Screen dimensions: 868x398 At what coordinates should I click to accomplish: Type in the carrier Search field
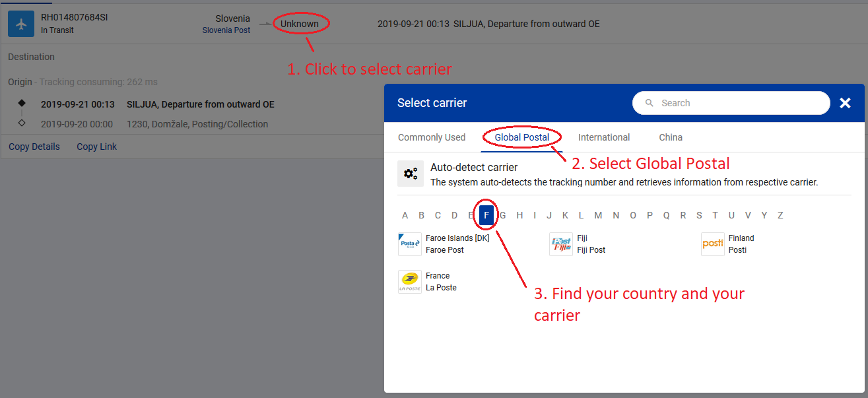pos(739,103)
